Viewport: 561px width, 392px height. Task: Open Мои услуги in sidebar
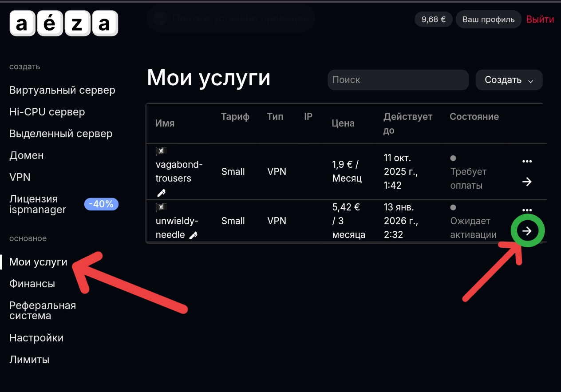[x=39, y=262]
